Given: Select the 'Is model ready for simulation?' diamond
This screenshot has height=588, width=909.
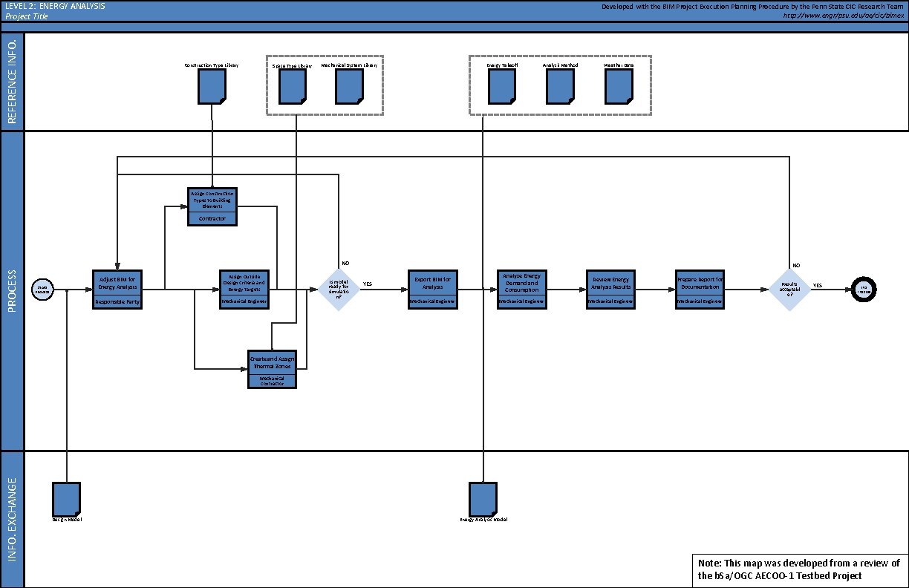Looking at the screenshot, I should [339, 289].
